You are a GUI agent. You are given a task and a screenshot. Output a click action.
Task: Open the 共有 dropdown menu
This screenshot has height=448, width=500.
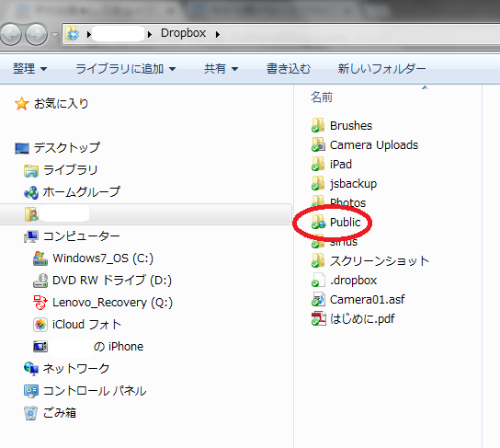(221, 69)
